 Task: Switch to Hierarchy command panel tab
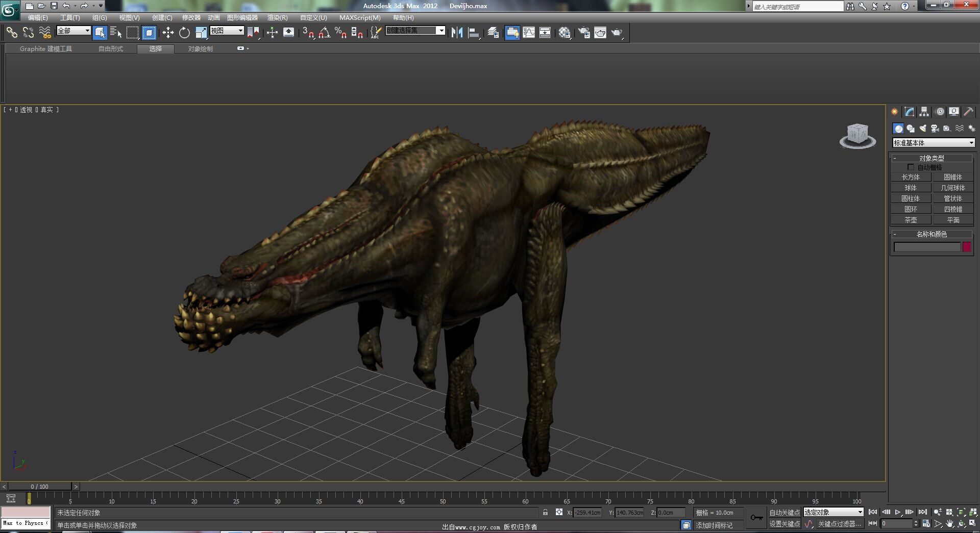924,112
